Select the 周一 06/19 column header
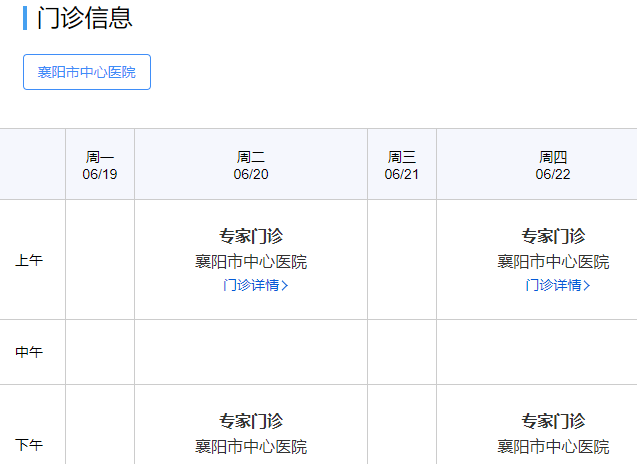The width and height of the screenshot is (637, 464). (100, 165)
